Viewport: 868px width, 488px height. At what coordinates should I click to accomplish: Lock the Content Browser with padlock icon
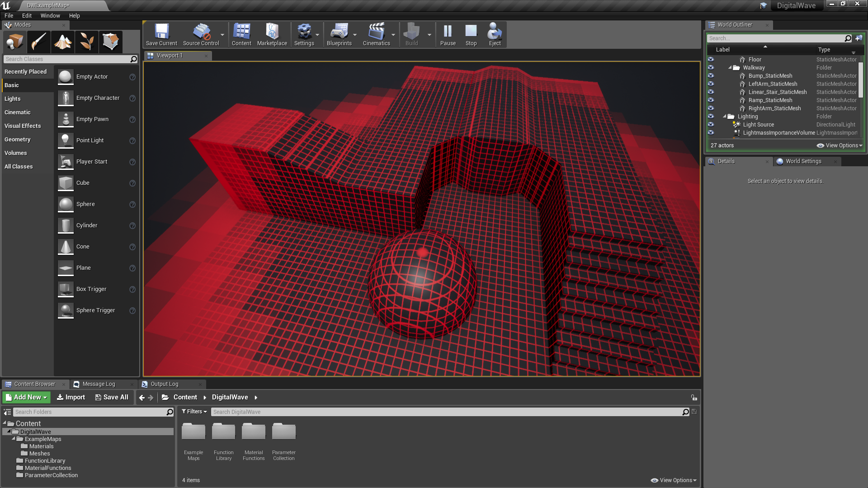point(693,398)
